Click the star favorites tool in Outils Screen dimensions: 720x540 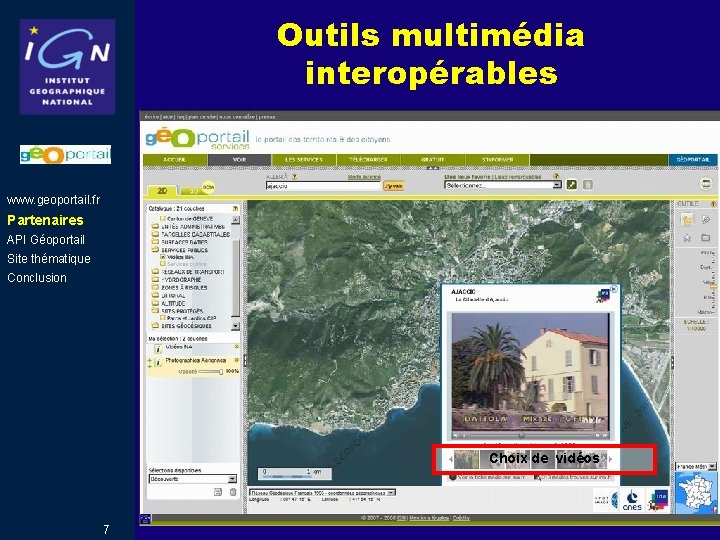(x=687, y=238)
